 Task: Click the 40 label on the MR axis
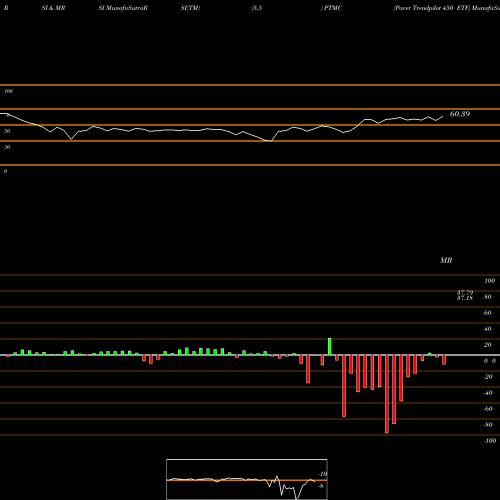[487, 329]
